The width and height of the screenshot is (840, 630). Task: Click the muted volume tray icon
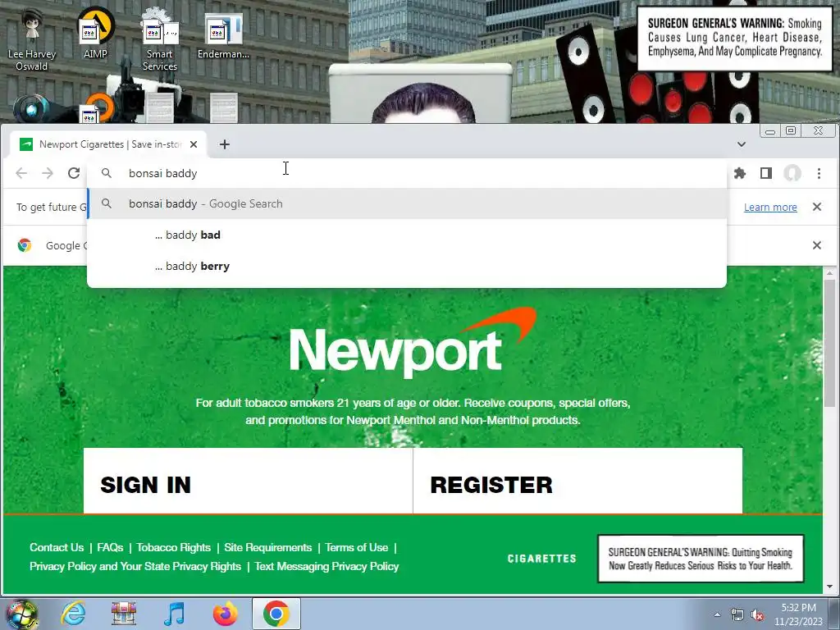pyautogui.click(x=757, y=614)
